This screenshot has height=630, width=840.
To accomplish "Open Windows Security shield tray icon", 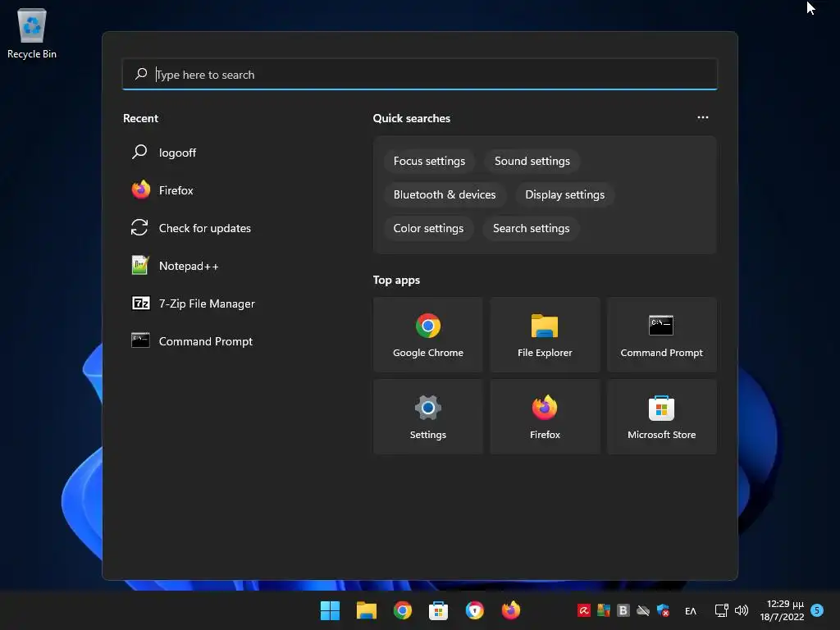I will coord(663,610).
